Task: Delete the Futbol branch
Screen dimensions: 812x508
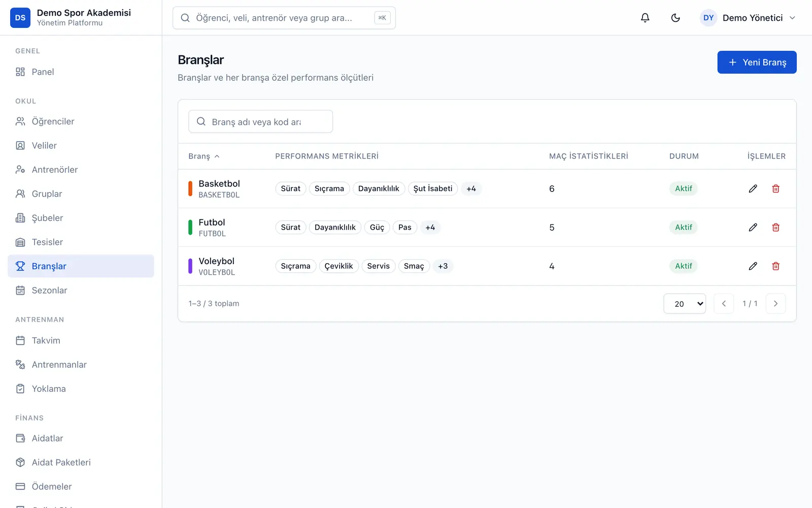Action: click(775, 227)
